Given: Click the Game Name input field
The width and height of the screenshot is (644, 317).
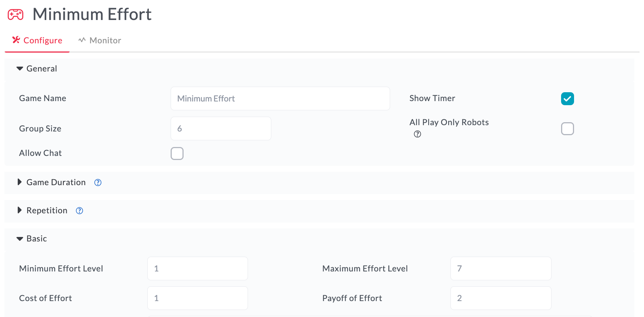Looking at the screenshot, I should pos(280,99).
